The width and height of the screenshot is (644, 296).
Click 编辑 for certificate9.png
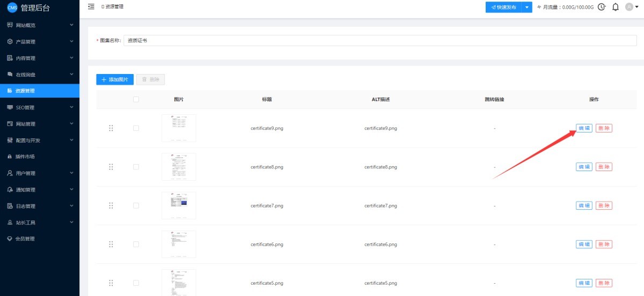coord(584,128)
